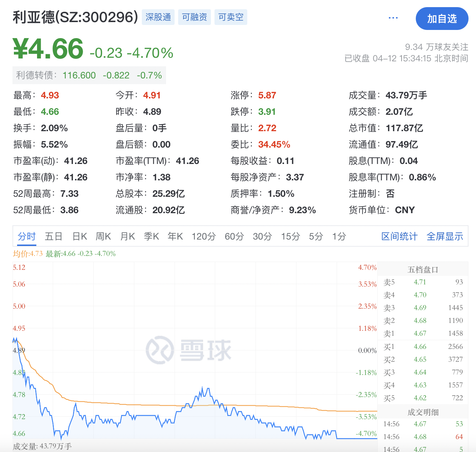Click the stock title 利亚德(SZ:300296)
Image resolution: width=476 pixels, height=452 pixels.
pyautogui.click(x=75, y=17)
